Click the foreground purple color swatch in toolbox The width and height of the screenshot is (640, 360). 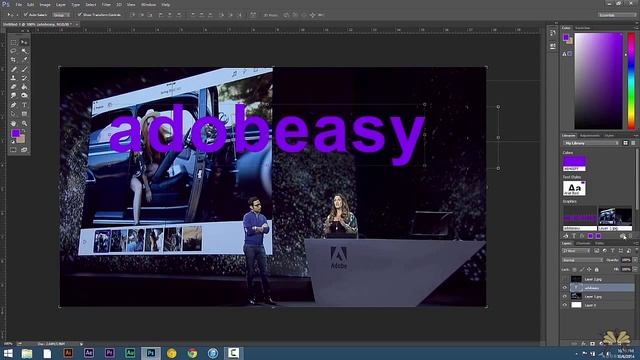pyautogui.click(x=16, y=133)
